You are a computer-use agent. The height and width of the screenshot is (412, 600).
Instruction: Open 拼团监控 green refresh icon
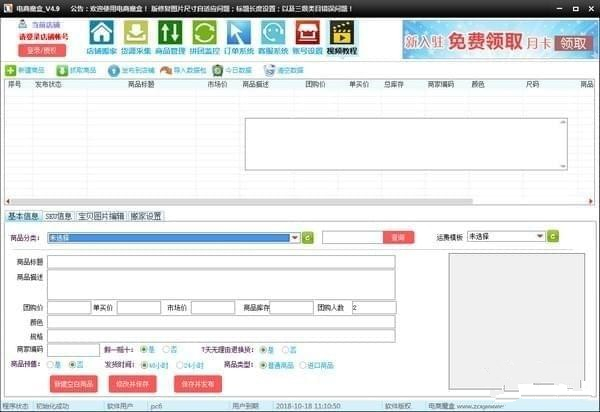click(x=204, y=33)
